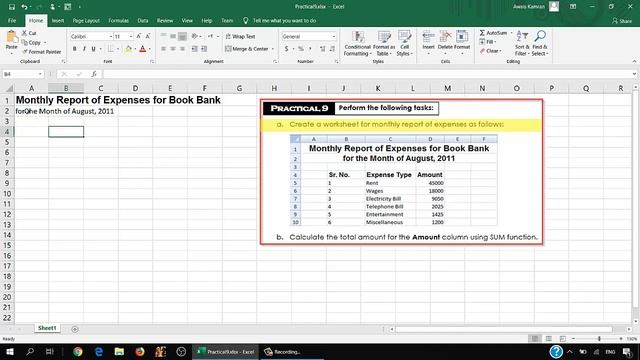Screen dimensions: 640x360
Task: Switch to the Formulas tab
Action: click(118, 20)
